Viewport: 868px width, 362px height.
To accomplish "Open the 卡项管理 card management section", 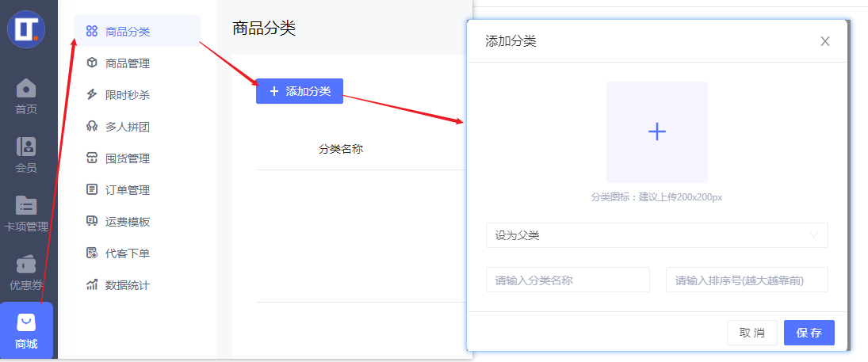I will point(26,214).
